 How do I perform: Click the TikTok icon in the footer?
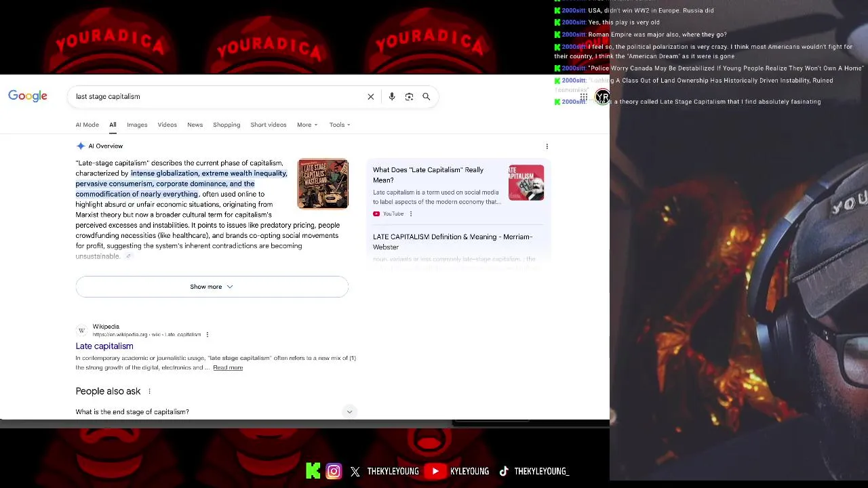(504, 472)
